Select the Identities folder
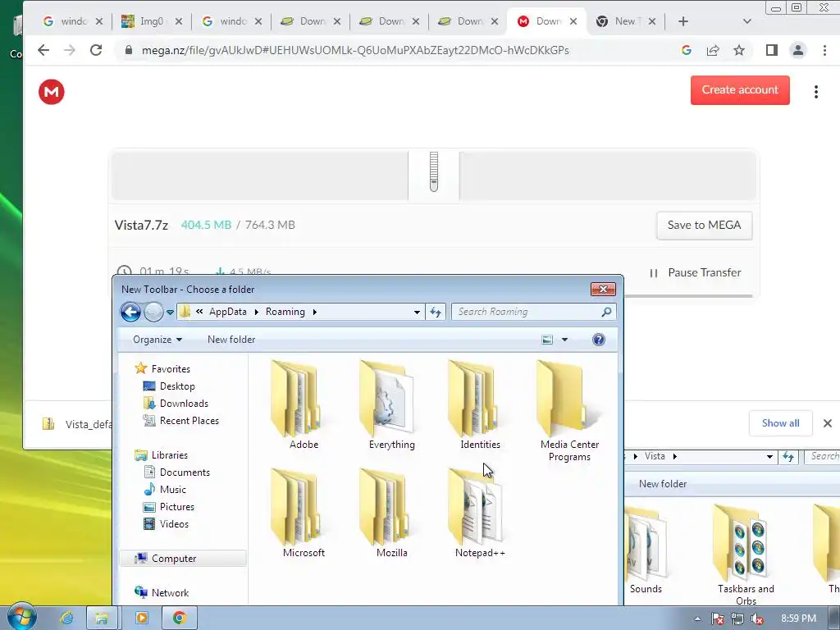 [x=480, y=405]
